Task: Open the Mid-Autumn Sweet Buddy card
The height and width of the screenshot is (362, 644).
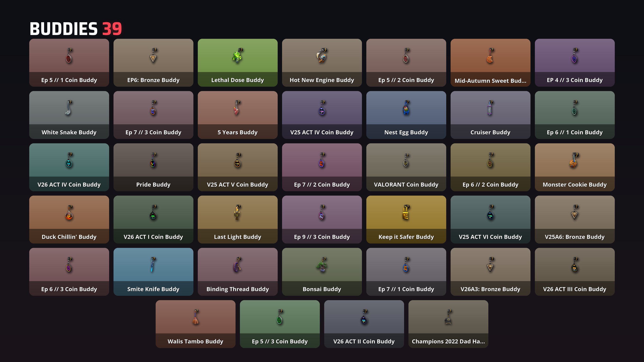Action: coord(490,63)
